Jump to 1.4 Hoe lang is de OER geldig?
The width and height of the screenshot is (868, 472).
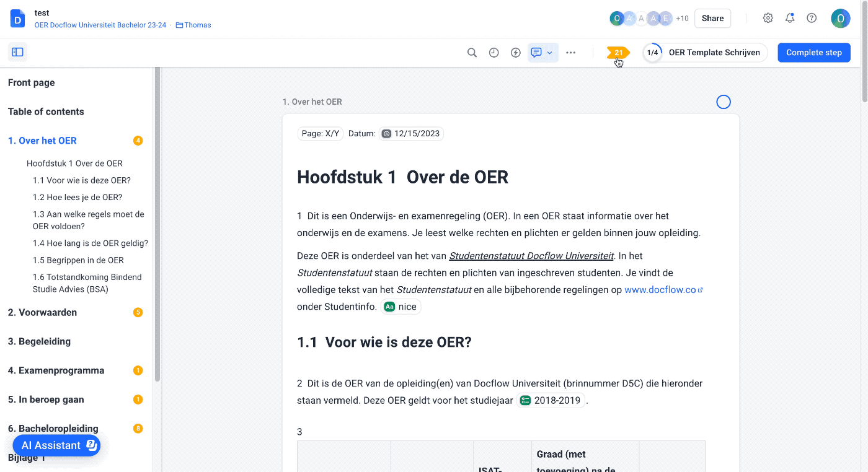click(x=91, y=243)
